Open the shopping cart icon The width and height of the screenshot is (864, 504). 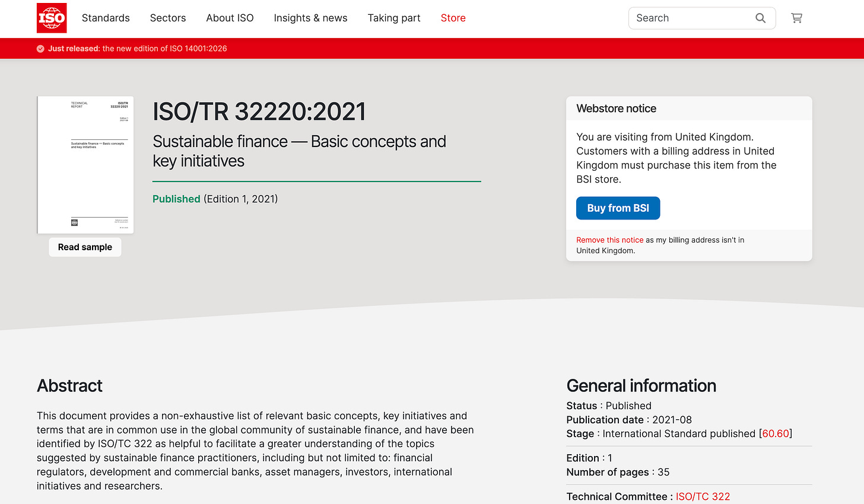796,18
